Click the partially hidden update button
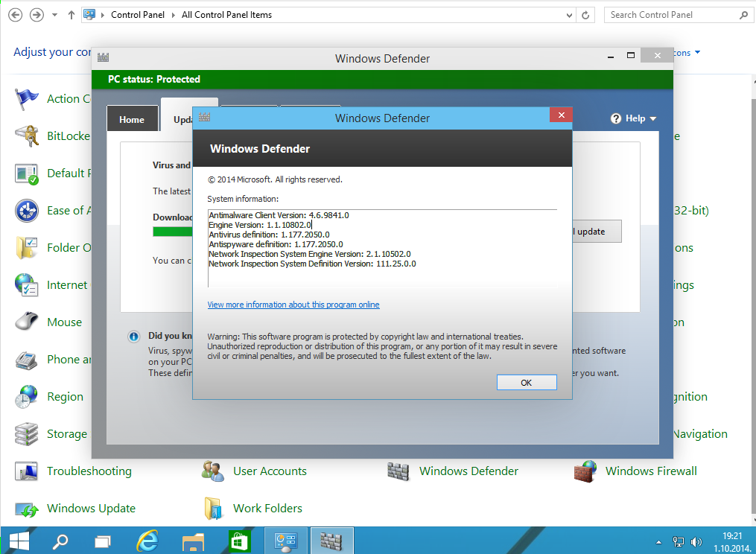The image size is (756, 554). (597, 232)
